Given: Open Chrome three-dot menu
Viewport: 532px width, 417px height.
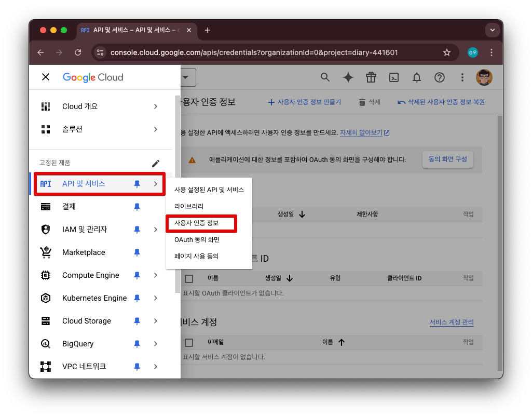Looking at the screenshot, I should [492, 52].
